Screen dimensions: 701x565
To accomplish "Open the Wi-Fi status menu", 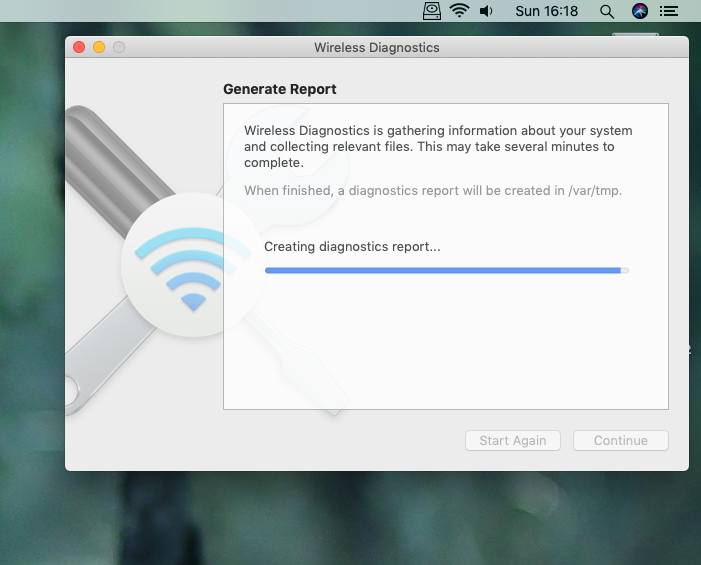I will click(x=459, y=10).
